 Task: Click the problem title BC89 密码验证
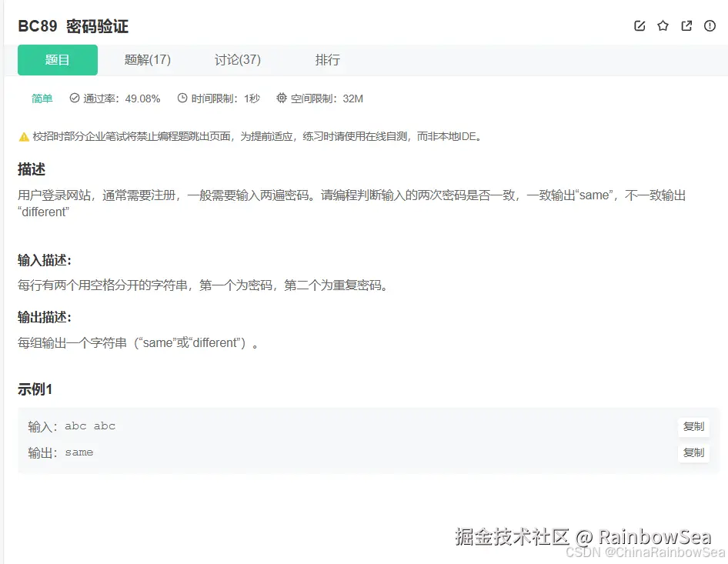point(73,25)
